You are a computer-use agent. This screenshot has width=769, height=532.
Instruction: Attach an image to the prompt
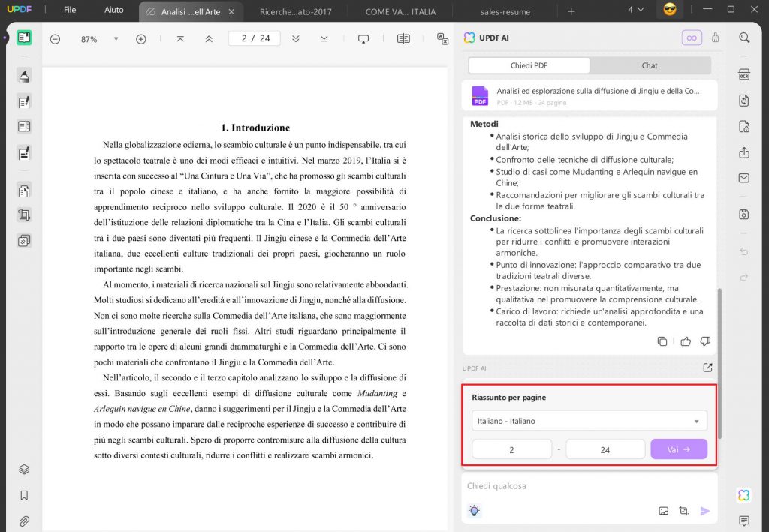(x=664, y=511)
